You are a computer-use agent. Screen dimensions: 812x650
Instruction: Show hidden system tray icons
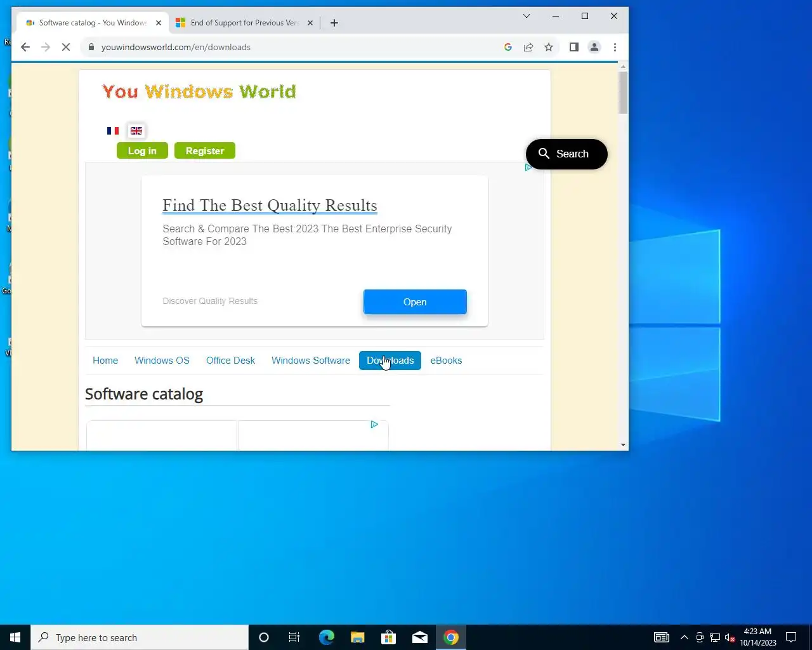coord(684,637)
